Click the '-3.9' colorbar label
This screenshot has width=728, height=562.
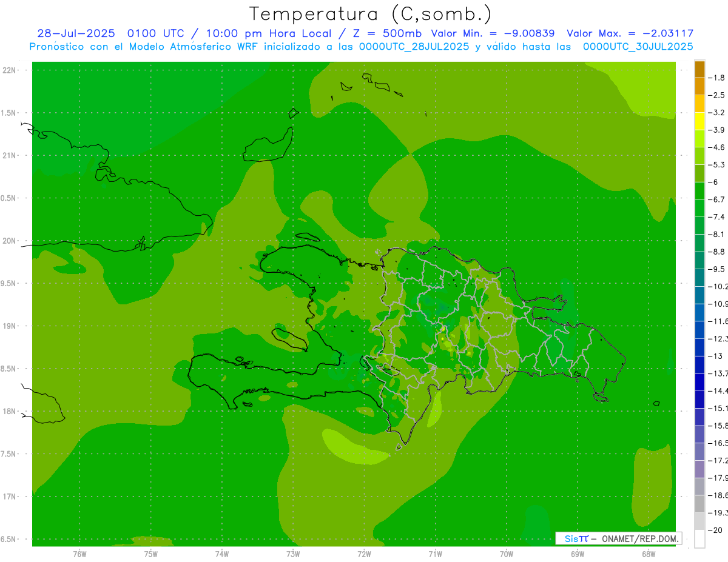point(716,130)
